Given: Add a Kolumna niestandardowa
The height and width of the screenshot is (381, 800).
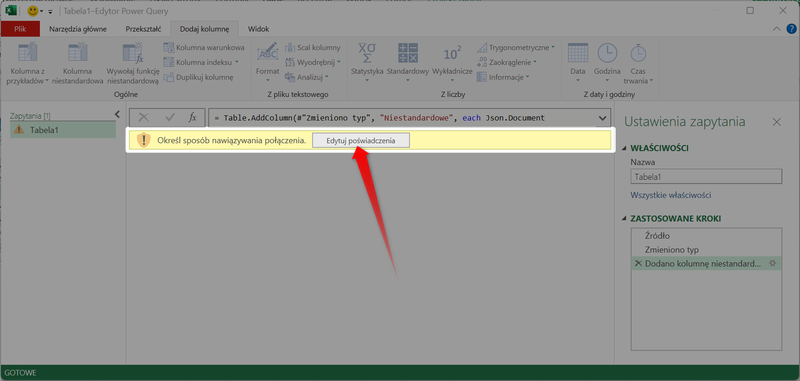Looking at the screenshot, I should click(x=78, y=64).
